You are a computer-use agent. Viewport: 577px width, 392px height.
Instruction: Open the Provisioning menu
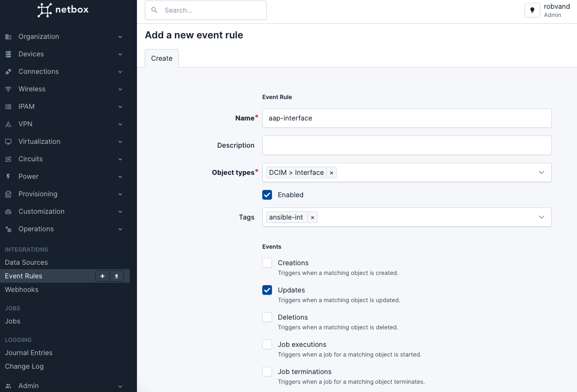click(65, 194)
